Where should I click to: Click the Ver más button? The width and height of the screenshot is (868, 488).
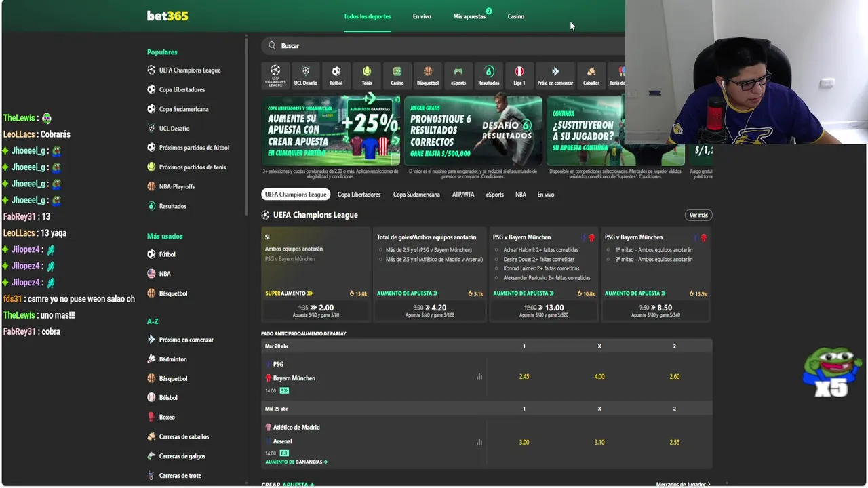coord(698,215)
